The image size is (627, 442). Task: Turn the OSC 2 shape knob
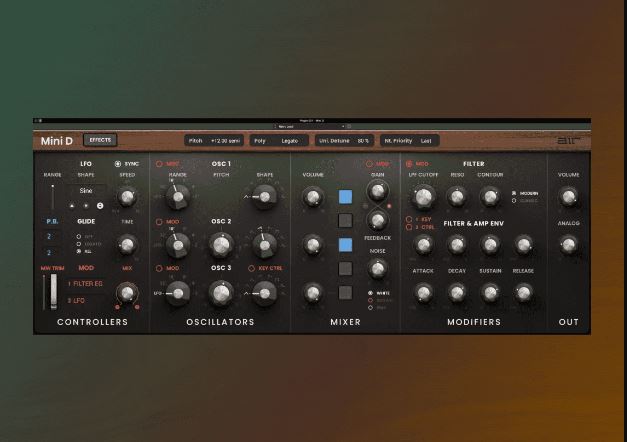[x=264, y=245]
